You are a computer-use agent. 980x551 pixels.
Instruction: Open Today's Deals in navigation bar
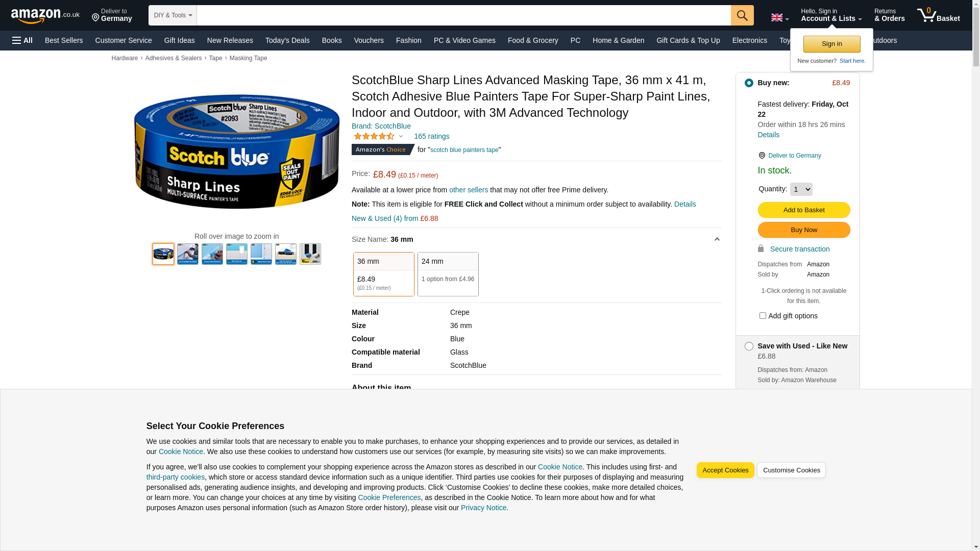[x=287, y=40]
